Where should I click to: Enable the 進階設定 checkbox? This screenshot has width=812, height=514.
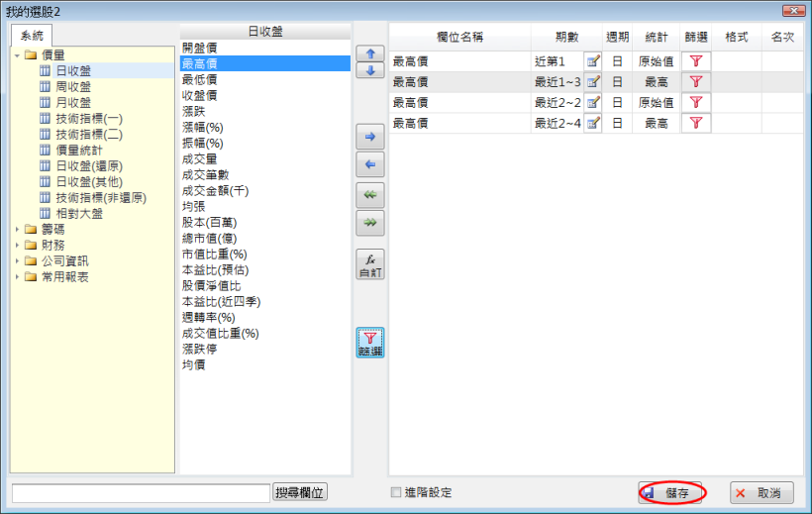(396, 492)
